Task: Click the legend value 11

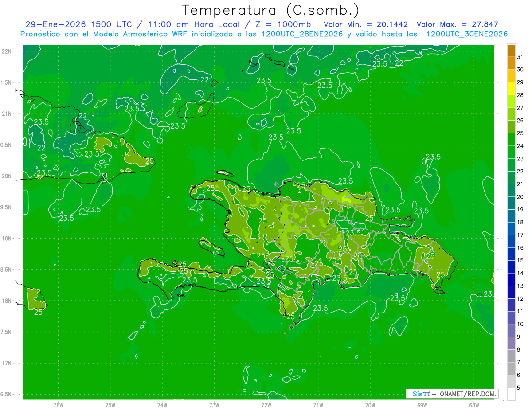Action: (x=520, y=311)
